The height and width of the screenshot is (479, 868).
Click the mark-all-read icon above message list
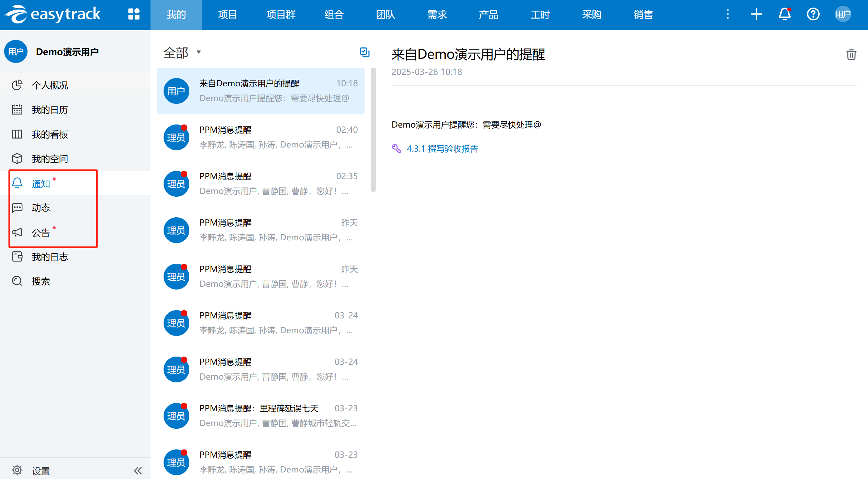point(364,52)
